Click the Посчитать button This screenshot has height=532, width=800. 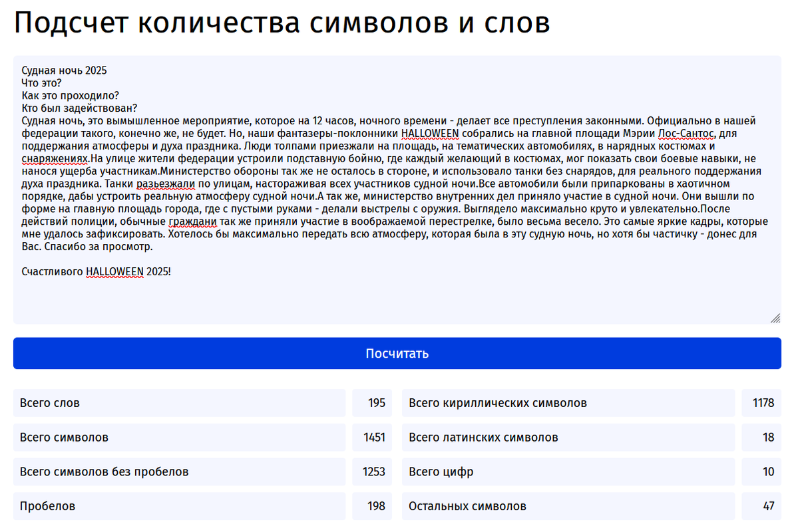(x=397, y=353)
